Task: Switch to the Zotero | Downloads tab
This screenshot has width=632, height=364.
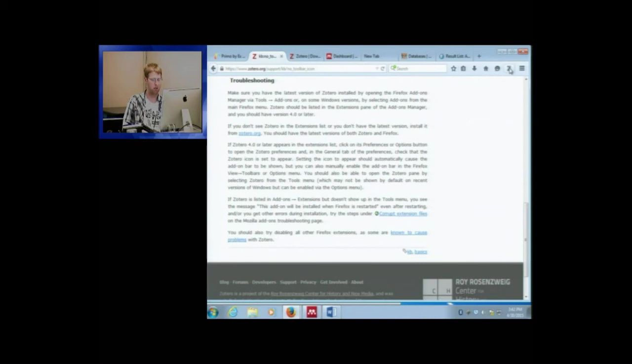Action: pos(305,56)
